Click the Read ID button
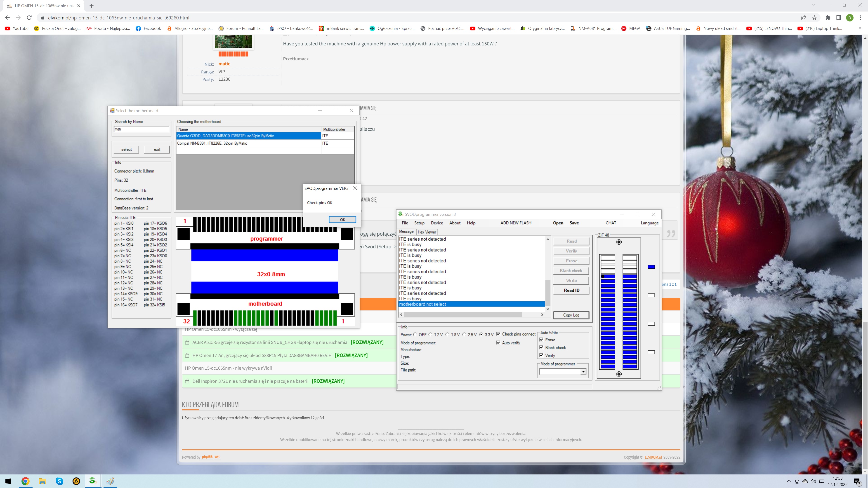This screenshot has width=868, height=488. 571,290
